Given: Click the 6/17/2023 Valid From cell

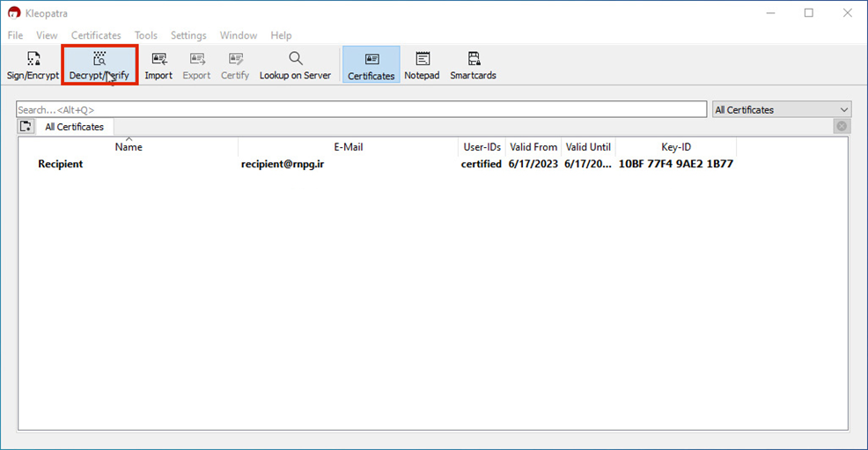Looking at the screenshot, I should (533, 164).
